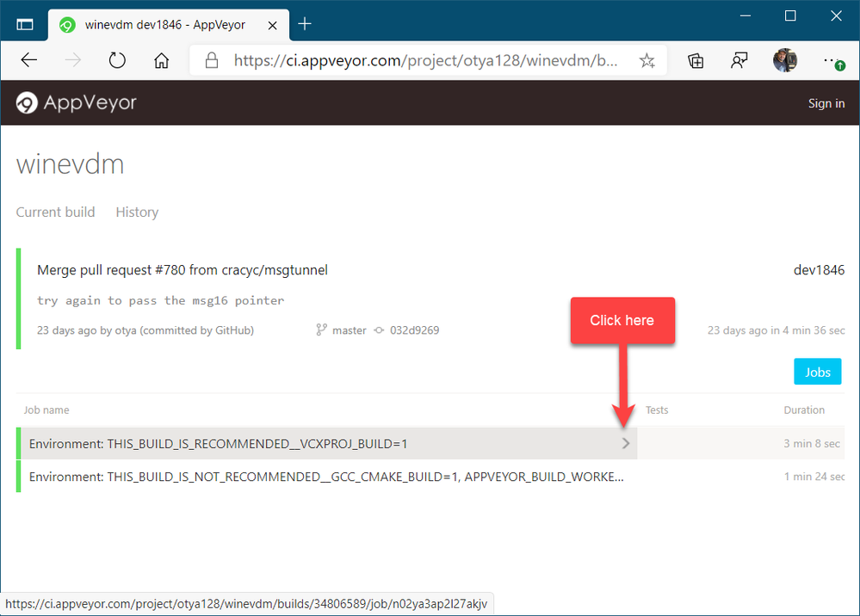Open the VCXPROJ_BUILD=1 recommended job
This screenshot has height=616, width=860.
click(327, 443)
